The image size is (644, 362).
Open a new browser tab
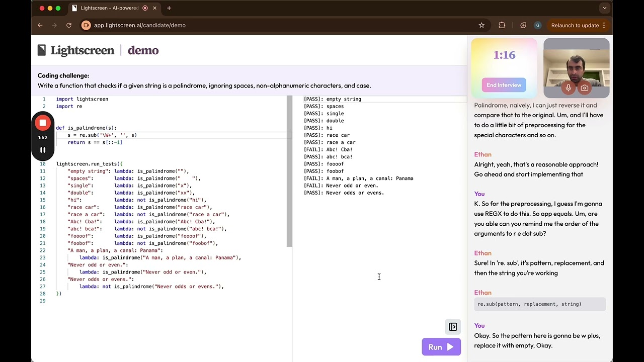click(x=169, y=8)
